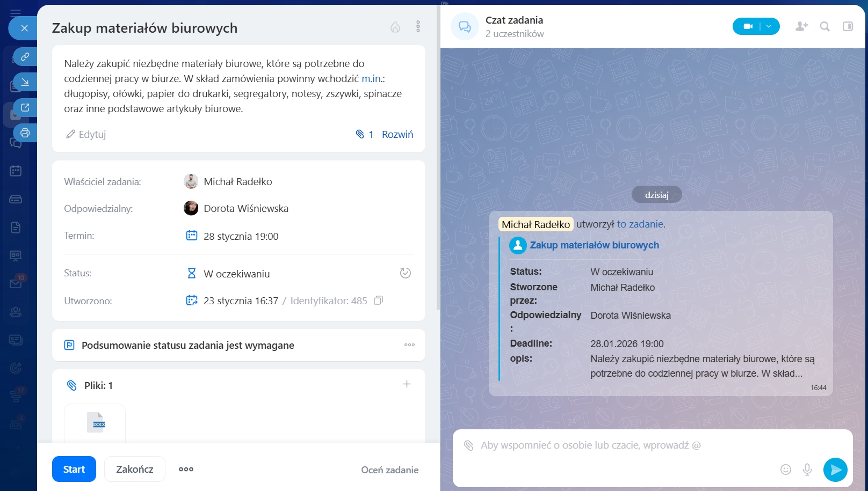868x491 pixels.
Task: Click the fire priority icon
Action: [x=395, y=27]
